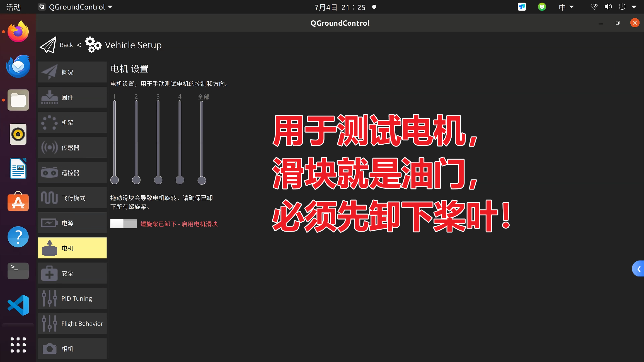Viewport: 644px width, 362px height.
Task: Open the 机架 airframe page
Action: point(72,122)
